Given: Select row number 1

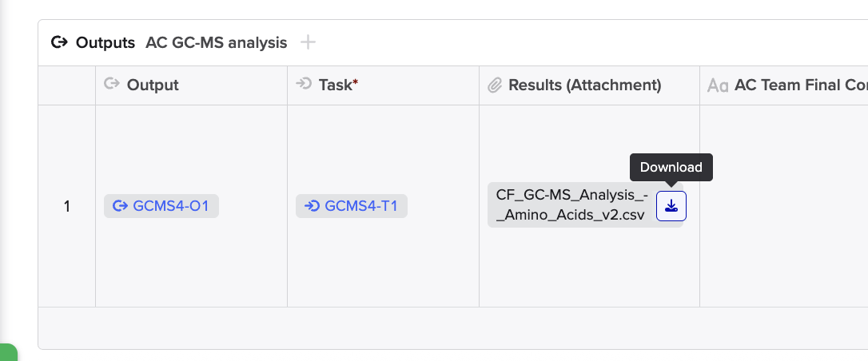Looking at the screenshot, I should click(67, 206).
